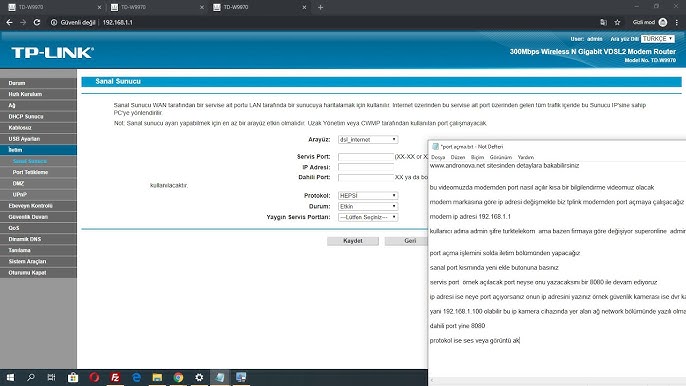Screen dimensions: 686x386
Task: Select İletim in the sidebar
Action: (38, 150)
